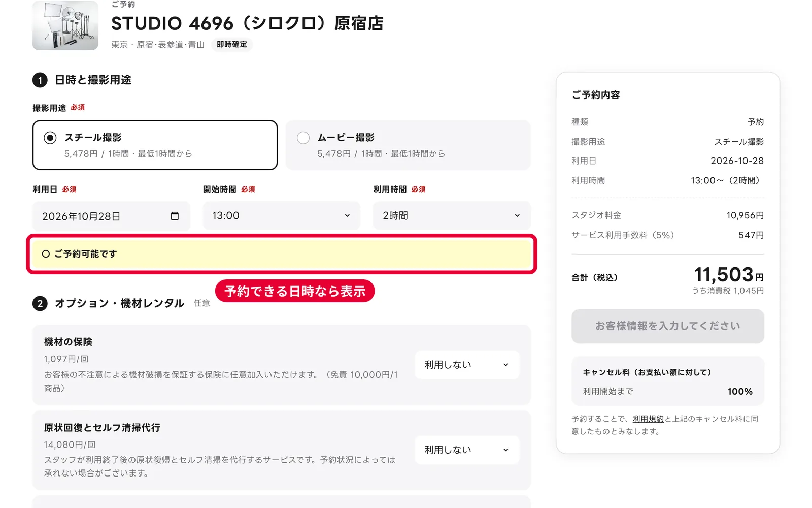Click the ご予約内容 summary heading

(x=596, y=95)
